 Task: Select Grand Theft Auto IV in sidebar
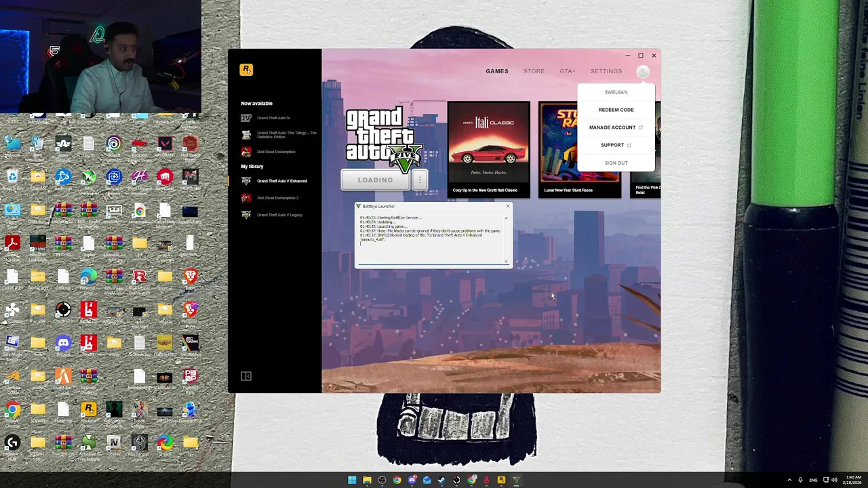point(273,118)
